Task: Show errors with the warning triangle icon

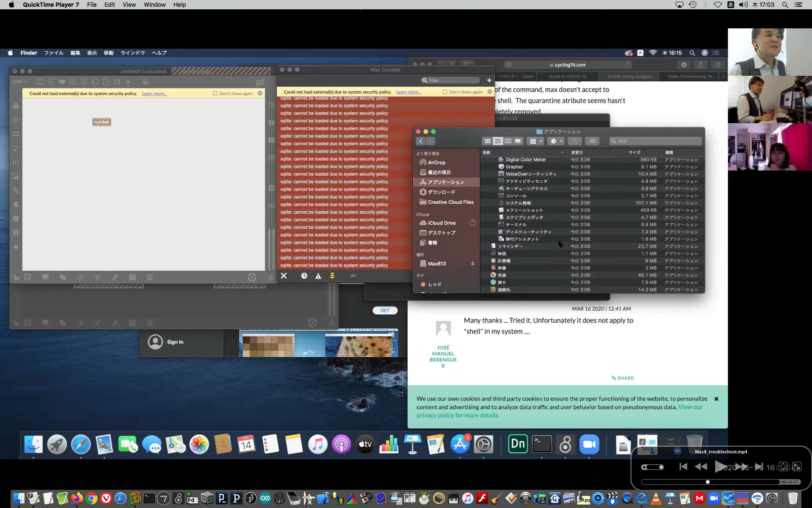Action: click(318, 276)
